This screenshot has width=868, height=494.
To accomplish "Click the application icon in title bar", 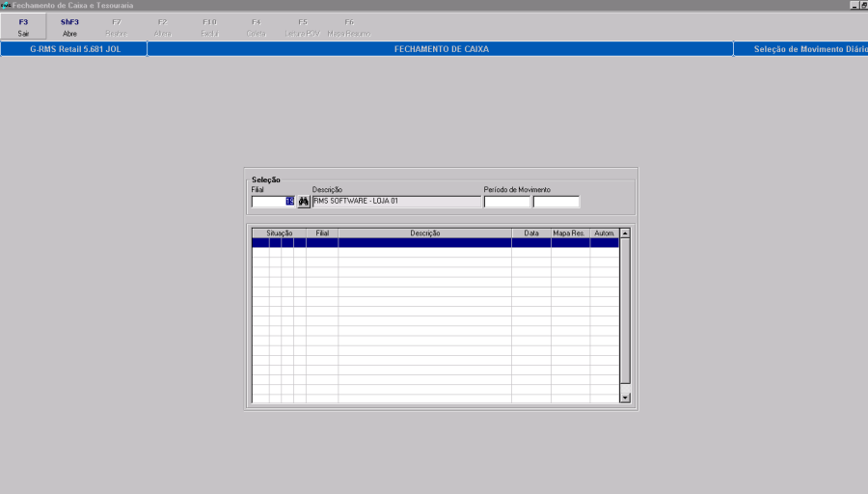I will coord(6,5).
